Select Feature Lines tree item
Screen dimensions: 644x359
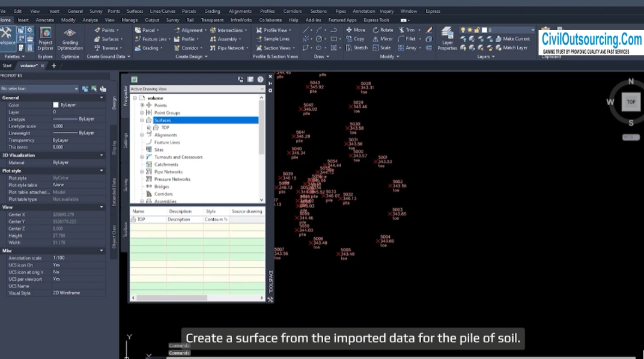coord(167,143)
